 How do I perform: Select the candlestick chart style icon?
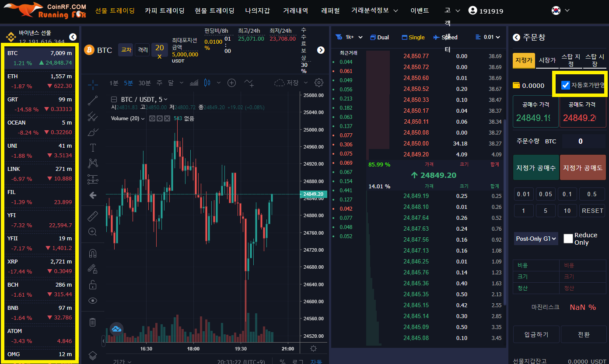(x=207, y=83)
